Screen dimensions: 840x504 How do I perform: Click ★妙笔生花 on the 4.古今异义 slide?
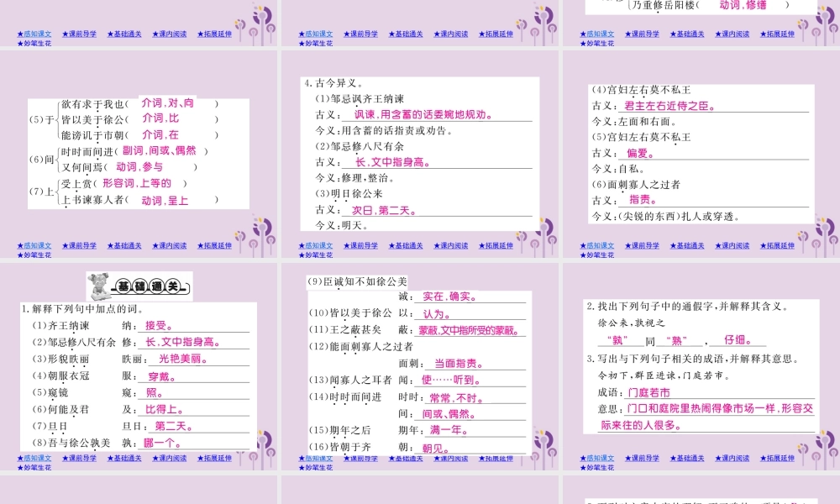[316, 255]
